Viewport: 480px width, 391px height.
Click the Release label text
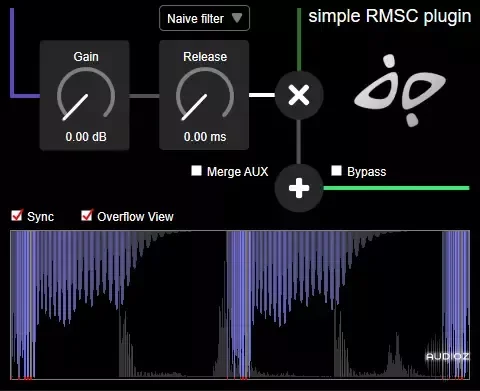coord(205,57)
